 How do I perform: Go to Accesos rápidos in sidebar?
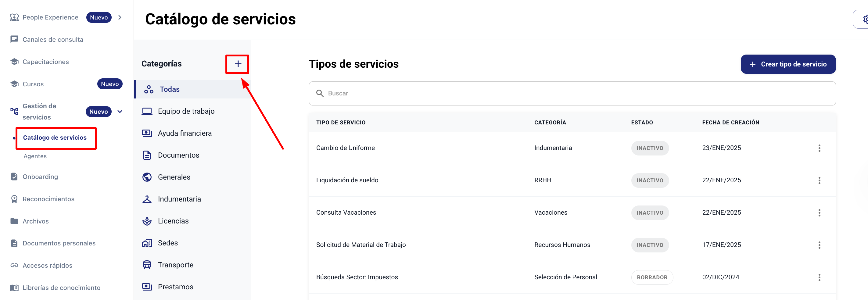click(x=47, y=265)
